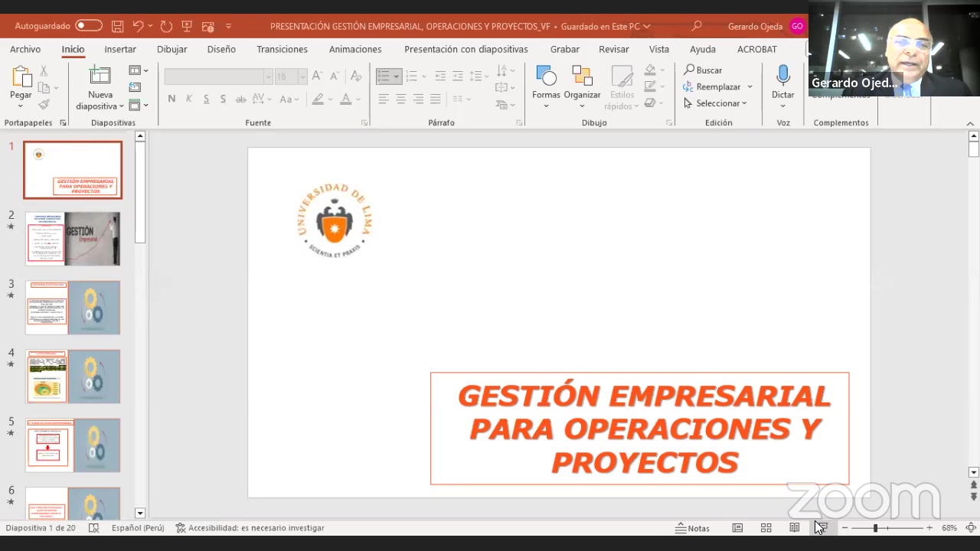
Task: Open the numbered list dropdown
Action: pyautogui.click(x=423, y=76)
